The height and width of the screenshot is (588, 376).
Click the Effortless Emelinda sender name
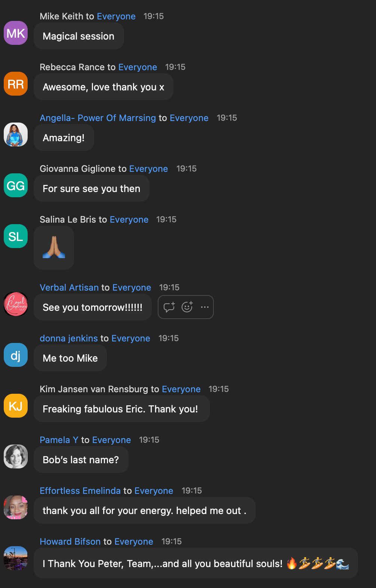(x=80, y=491)
